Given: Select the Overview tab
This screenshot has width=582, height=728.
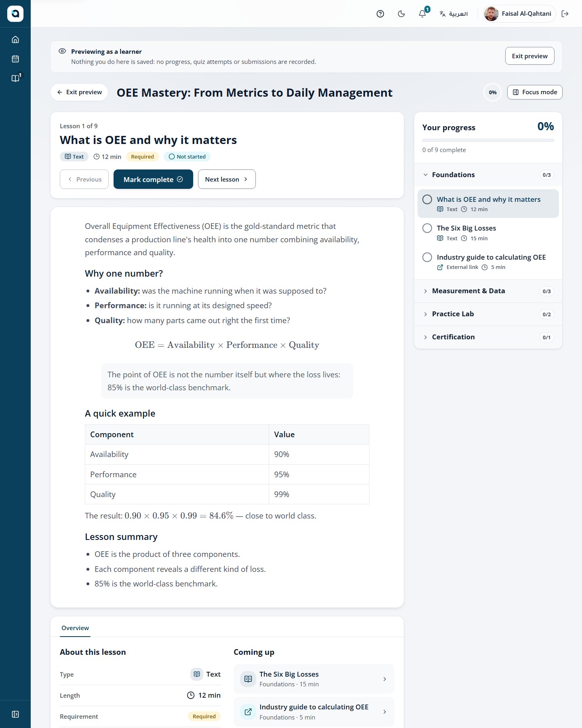Looking at the screenshot, I should pos(75,628).
